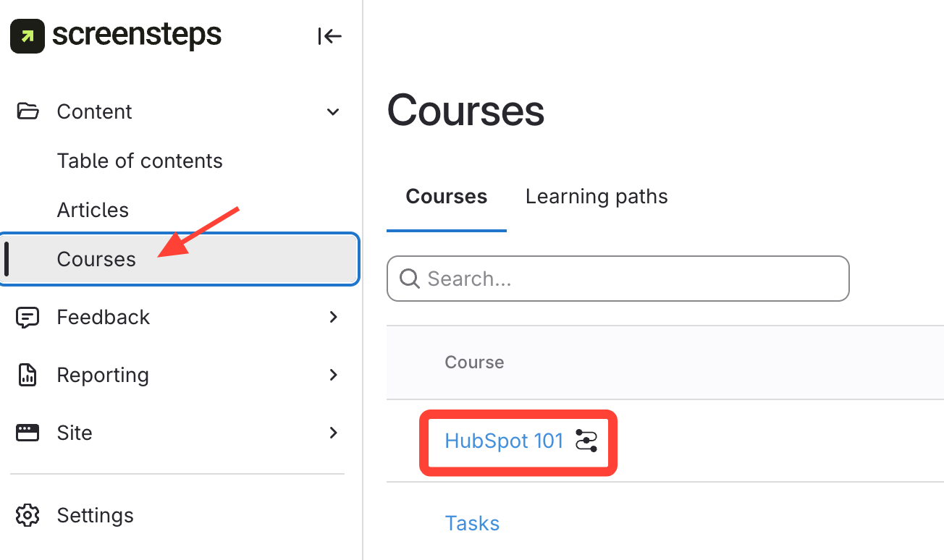Image resolution: width=944 pixels, height=560 pixels.
Task: Collapse the Content section chevron
Action: [x=333, y=112]
